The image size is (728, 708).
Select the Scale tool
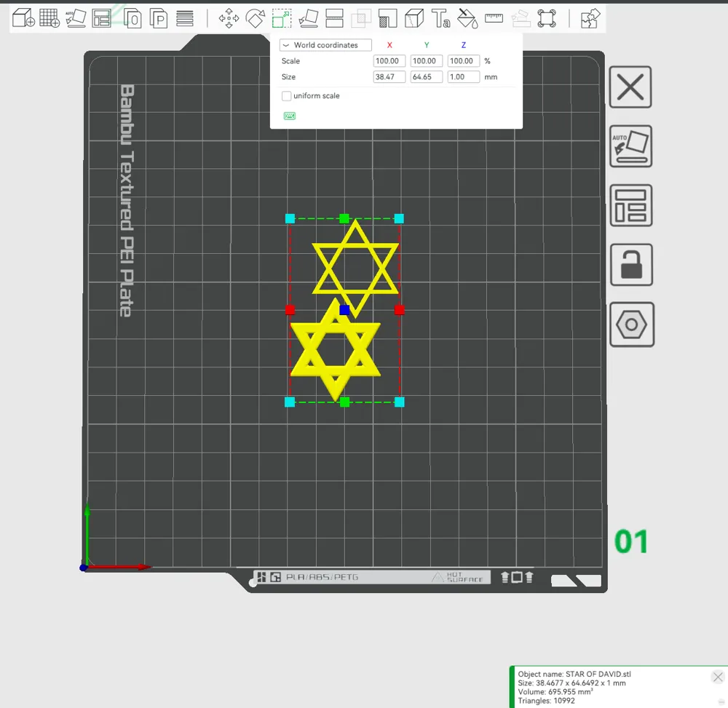pyautogui.click(x=281, y=18)
